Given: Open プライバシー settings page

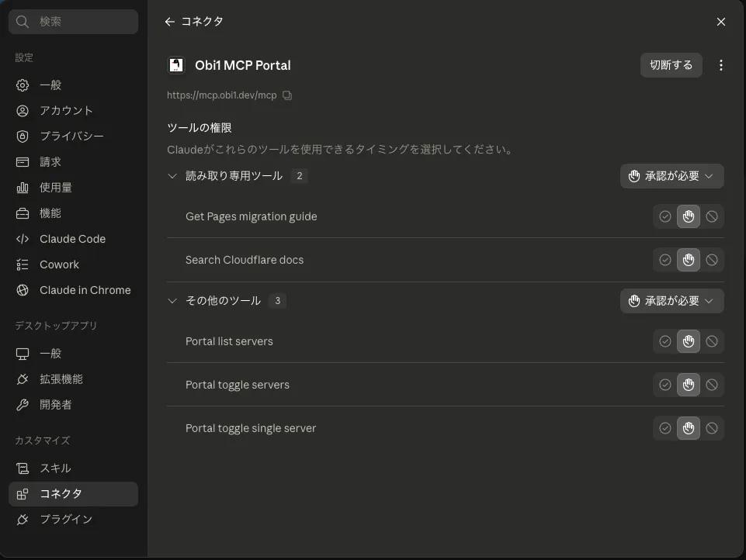Looking at the screenshot, I should (73, 137).
